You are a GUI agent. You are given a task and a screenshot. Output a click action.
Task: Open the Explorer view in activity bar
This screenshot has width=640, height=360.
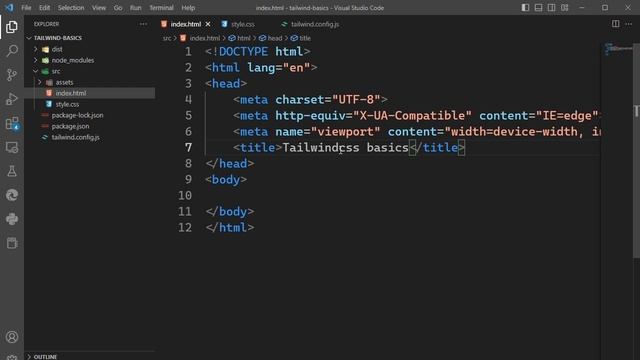click(x=12, y=27)
